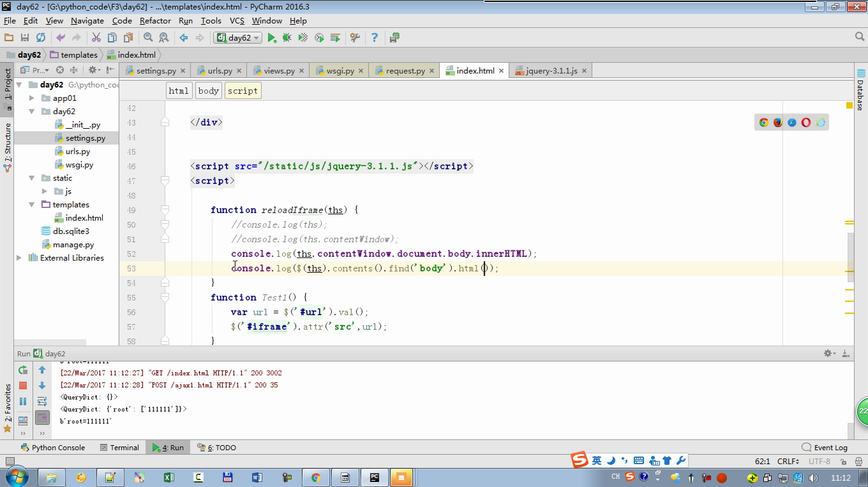Close the settings.py editor tab
Image resolution: width=868 pixels, height=487 pixels.
click(183, 71)
